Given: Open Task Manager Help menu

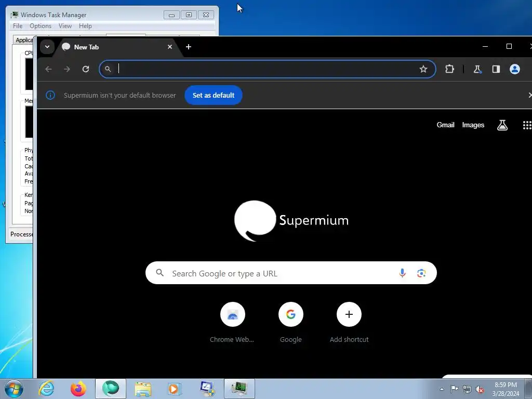Looking at the screenshot, I should [x=85, y=26].
